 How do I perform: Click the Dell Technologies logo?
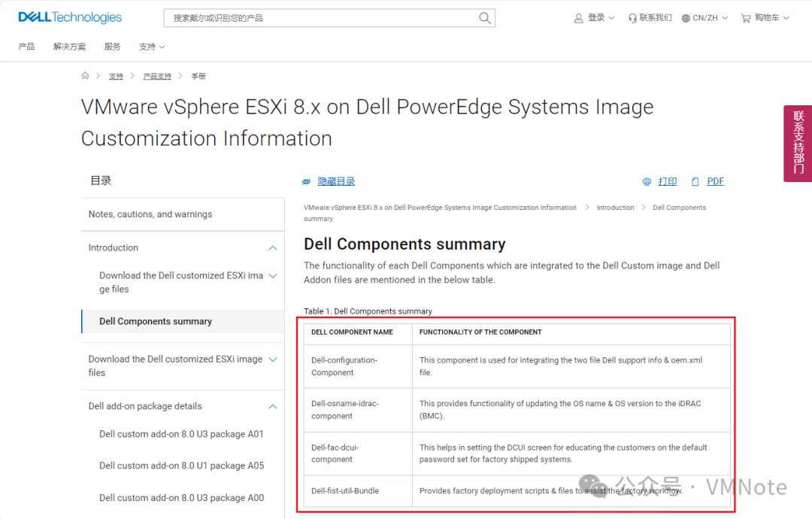click(x=70, y=17)
